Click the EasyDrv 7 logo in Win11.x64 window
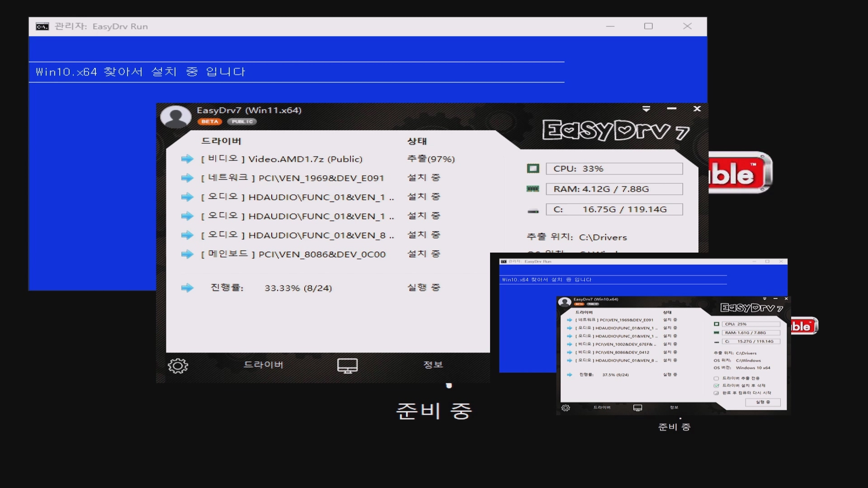The height and width of the screenshot is (488, 868). (x=616, y=131)
